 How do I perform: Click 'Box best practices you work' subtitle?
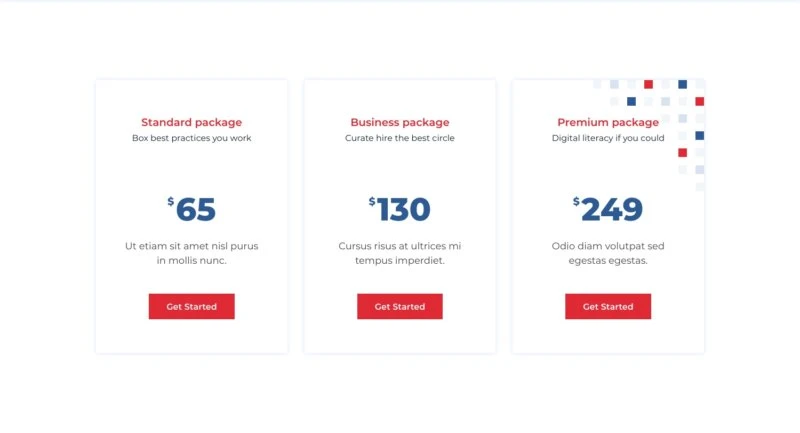click(191, 138)
